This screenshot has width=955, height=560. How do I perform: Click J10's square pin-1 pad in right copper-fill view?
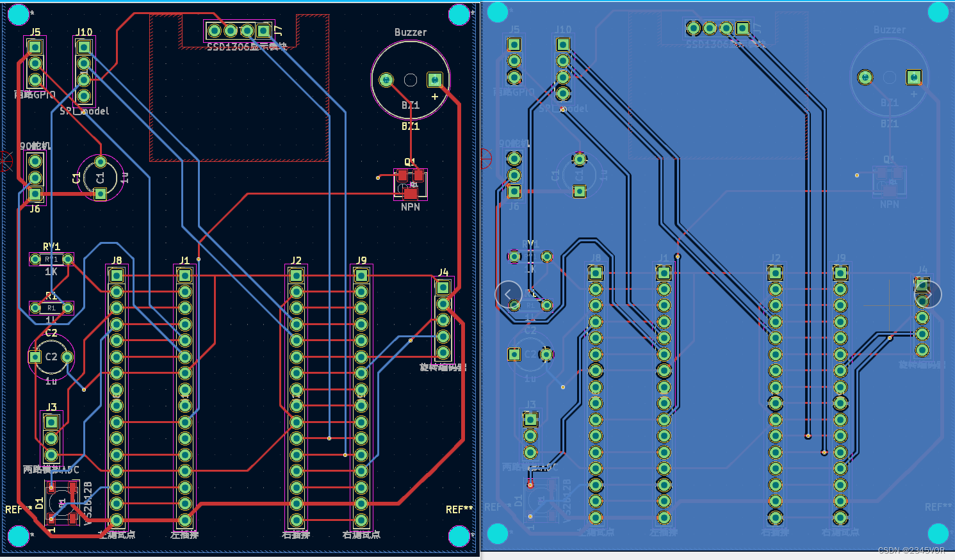click(x=563, y=44)
